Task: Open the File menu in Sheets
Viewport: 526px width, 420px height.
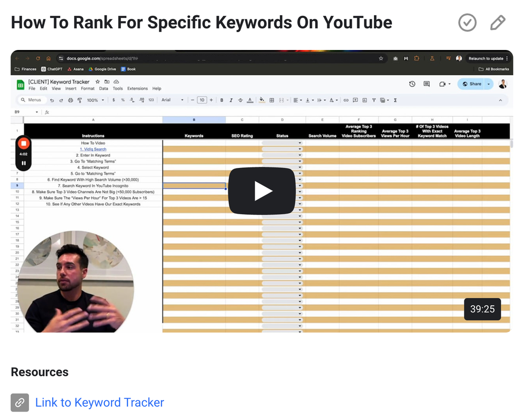Action: click(32, 88)
